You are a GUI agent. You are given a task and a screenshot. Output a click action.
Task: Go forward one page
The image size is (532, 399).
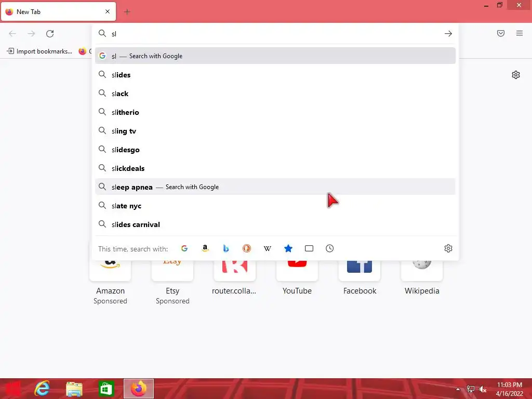coord(31,34)
